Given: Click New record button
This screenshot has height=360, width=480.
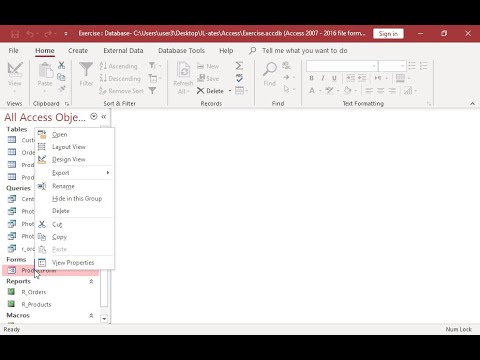Looking at the screenshot, I should pyautogui.click(x=208, y=66).
